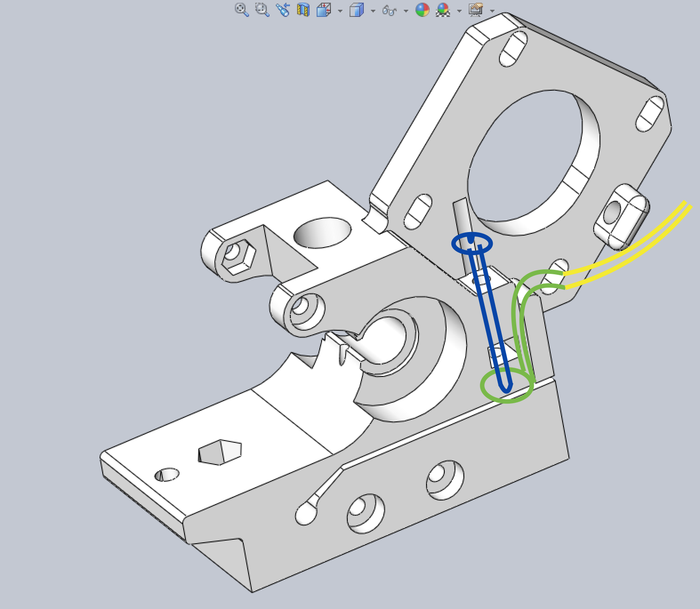Click the blue circle at the screw head
This screenshot has width=700, height=609.
(x=472, y=244)
